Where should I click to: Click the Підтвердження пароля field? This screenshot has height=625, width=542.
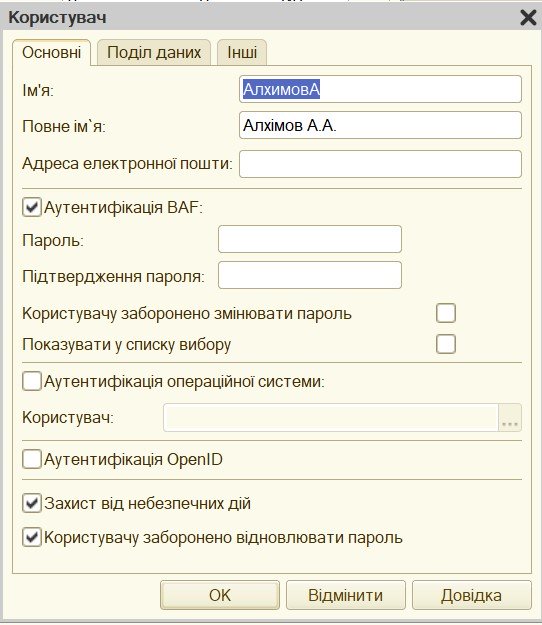point(310,275)
